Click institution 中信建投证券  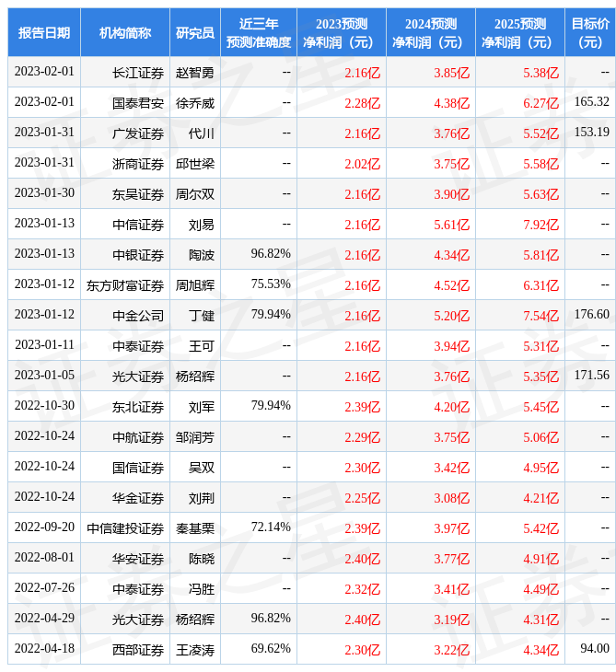(125, 529)
